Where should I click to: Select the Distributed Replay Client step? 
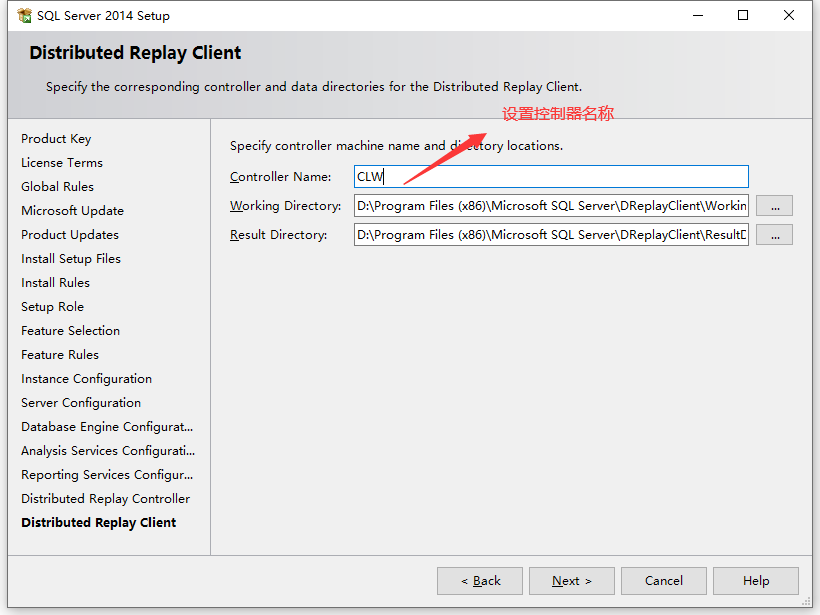coord(99,523)
